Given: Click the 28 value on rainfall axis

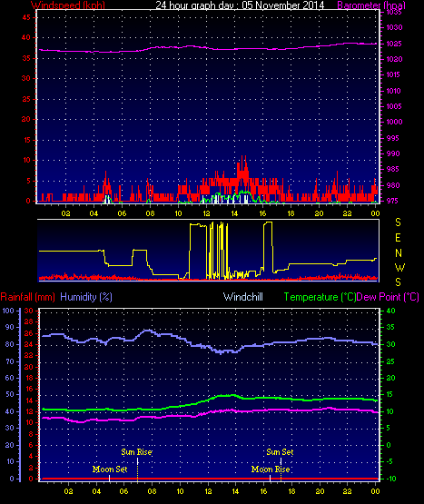Looking at the screenshot, I should [x=29, y=321].
